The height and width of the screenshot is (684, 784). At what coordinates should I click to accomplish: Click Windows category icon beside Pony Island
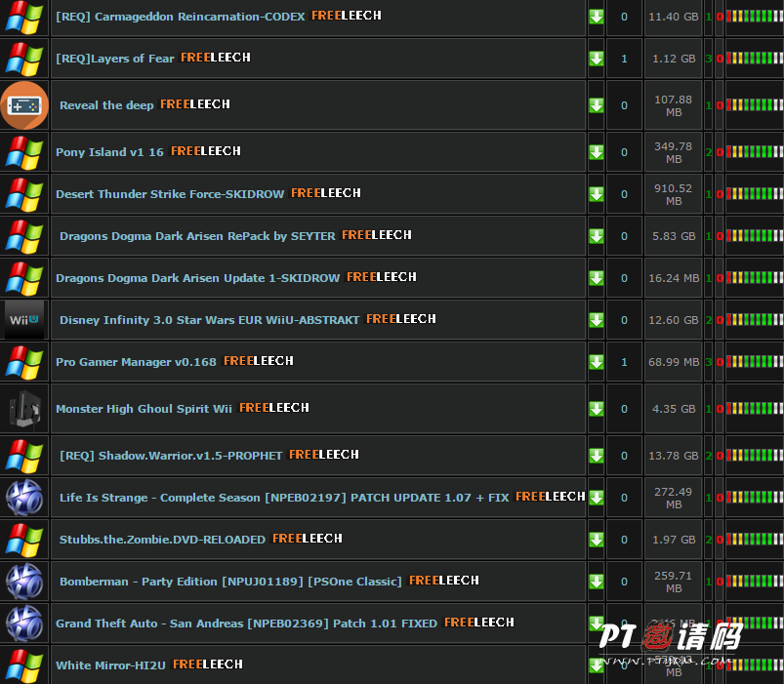pos(24,152)
